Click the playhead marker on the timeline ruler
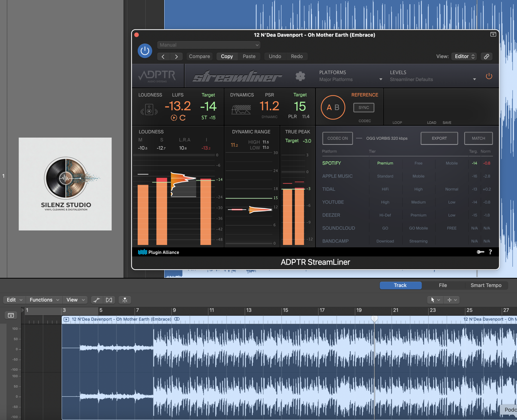Image resolution: width=517 pixels, height=420 pixels. (x=374, y=318)
